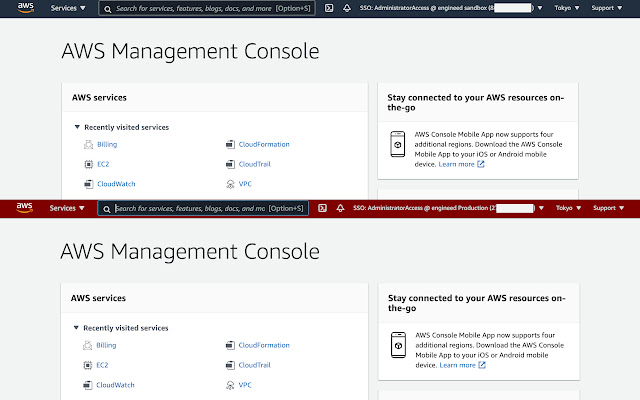Image resolution: width=640 pixels, height=400 pixels.
Task: Click the EC2 service icon in the lower console
Action: coord(88,365)
